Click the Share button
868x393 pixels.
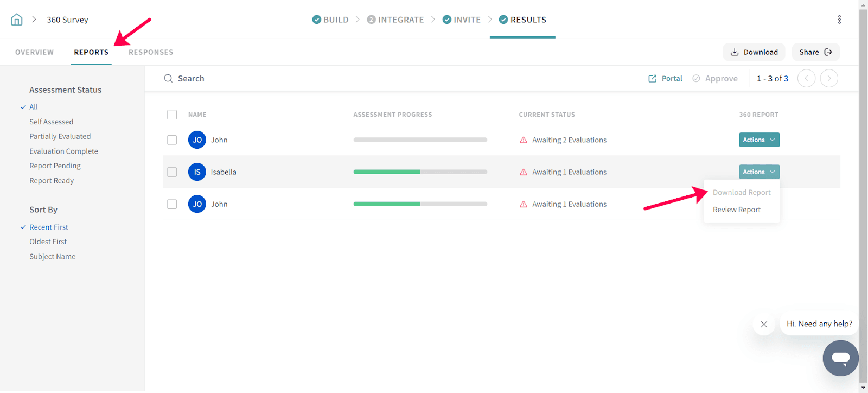(815, 52)
